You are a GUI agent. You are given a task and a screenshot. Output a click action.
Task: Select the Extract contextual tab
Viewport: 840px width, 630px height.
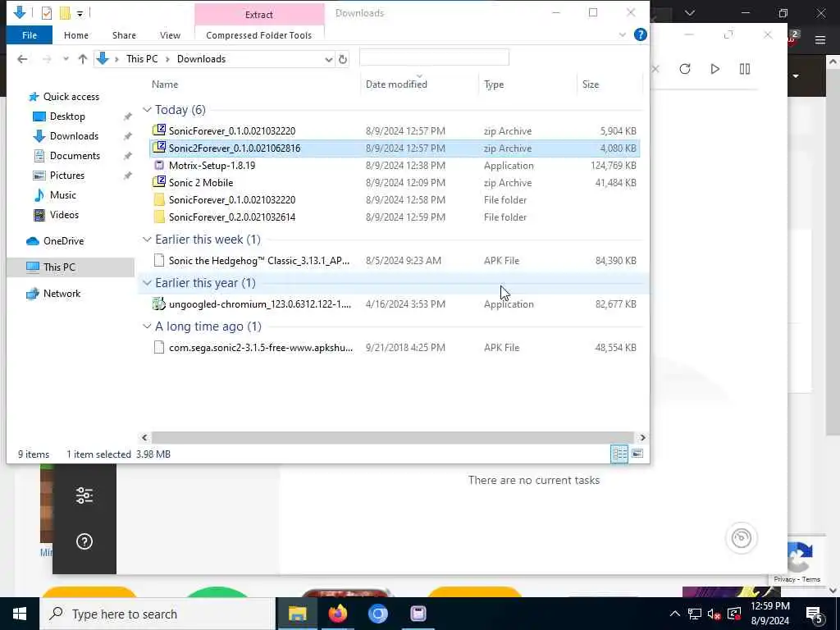point(259,15)
